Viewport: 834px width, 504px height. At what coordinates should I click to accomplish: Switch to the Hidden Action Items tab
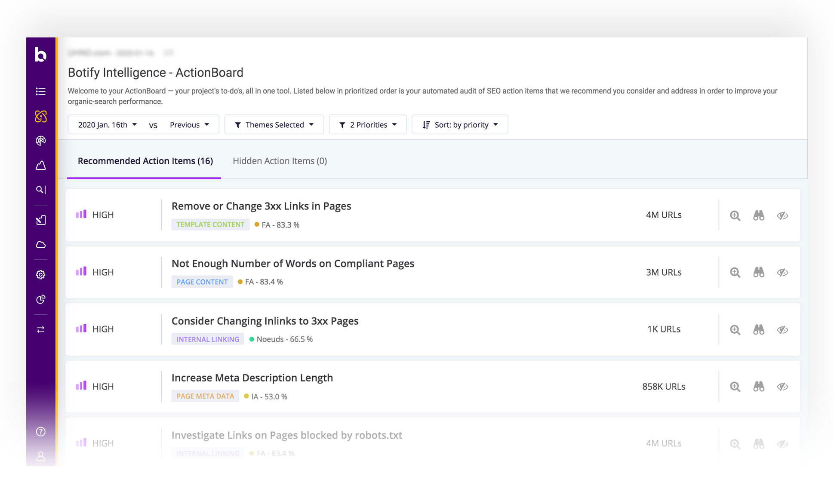pyautogui.click(x=279, y=161)
